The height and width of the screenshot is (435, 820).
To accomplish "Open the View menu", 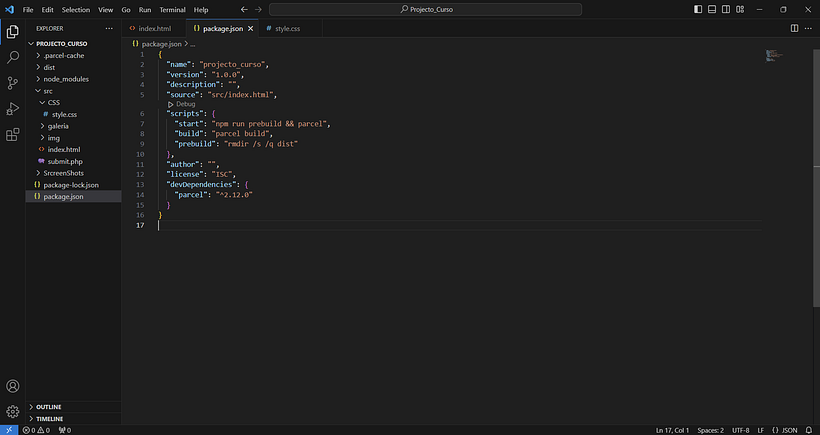I will pos(106,9).
